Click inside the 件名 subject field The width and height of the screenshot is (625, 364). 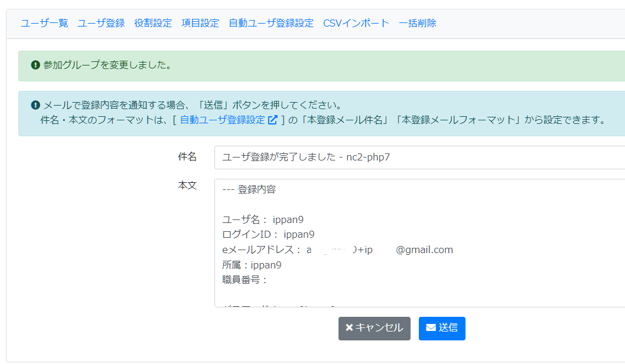(x=354, y=158)
